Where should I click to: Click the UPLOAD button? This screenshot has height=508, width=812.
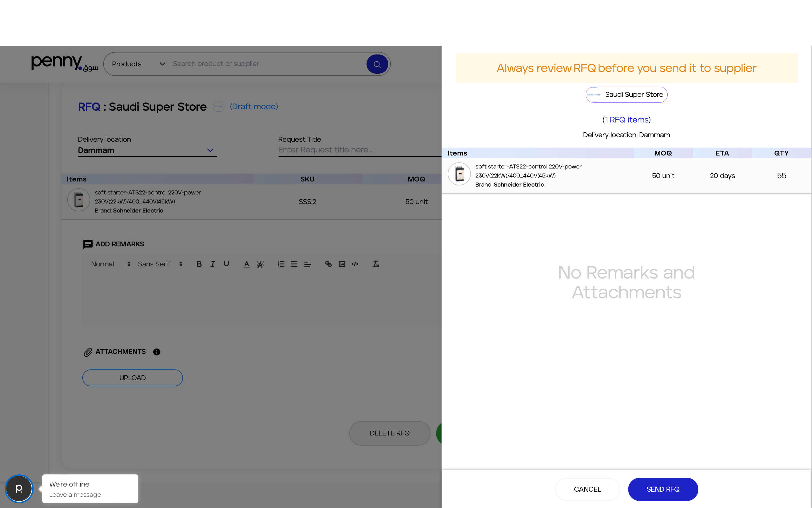click(x=133, y=378)
